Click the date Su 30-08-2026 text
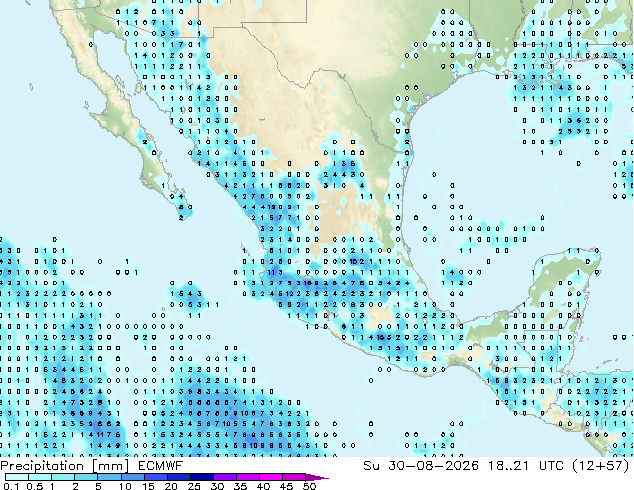The image size is (634, 490). pyautogui.click(x=421, y=466)
